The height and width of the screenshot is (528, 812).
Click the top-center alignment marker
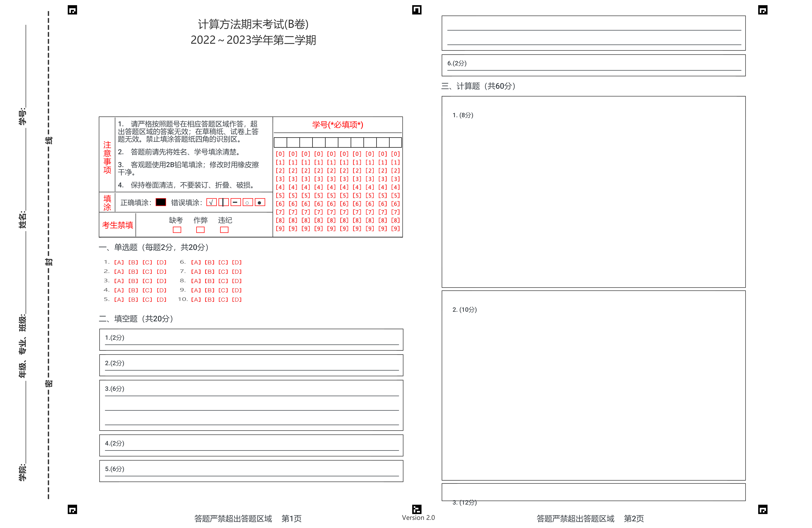pyautogui.click(x=417, y=10)
